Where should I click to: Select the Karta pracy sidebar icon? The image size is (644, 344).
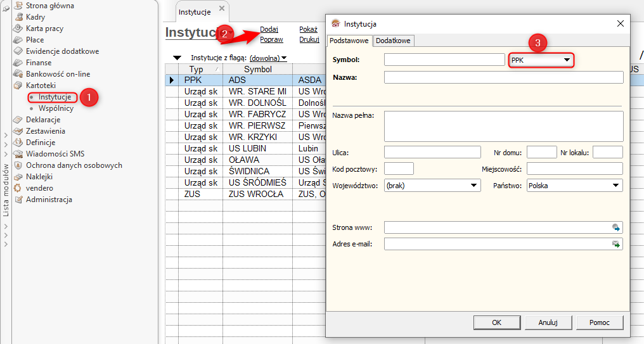pyautogui.click(x=19, y=29)
